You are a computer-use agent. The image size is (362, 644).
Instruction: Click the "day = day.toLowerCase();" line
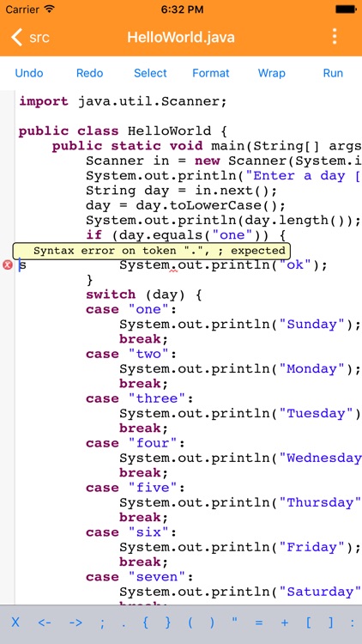click(186, 205)
